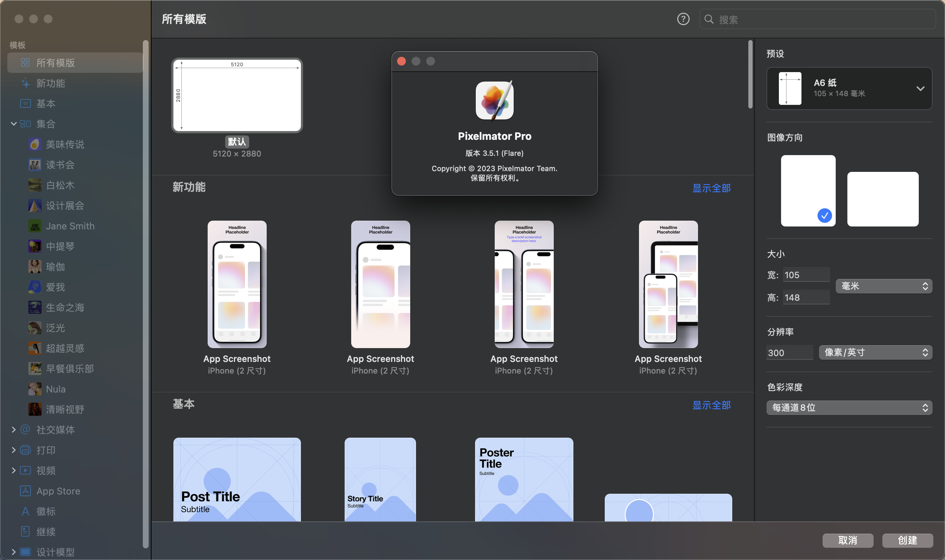This screenshot has height=560, width=945.
Task: Open the 早餐俱乐部 collection icon
Action: (35, 368)
